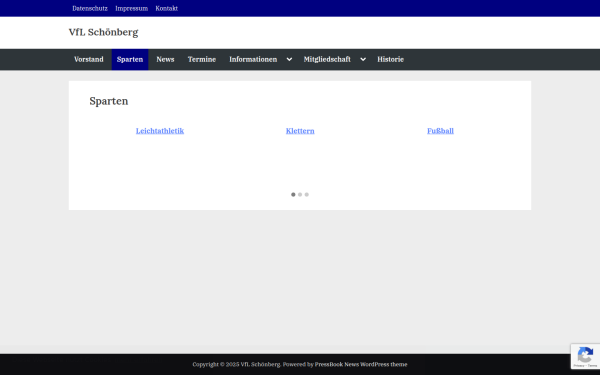Open the Informationen menu item
Image resolution: width=600 pixels, height=375 pixels.
point(253,59)
